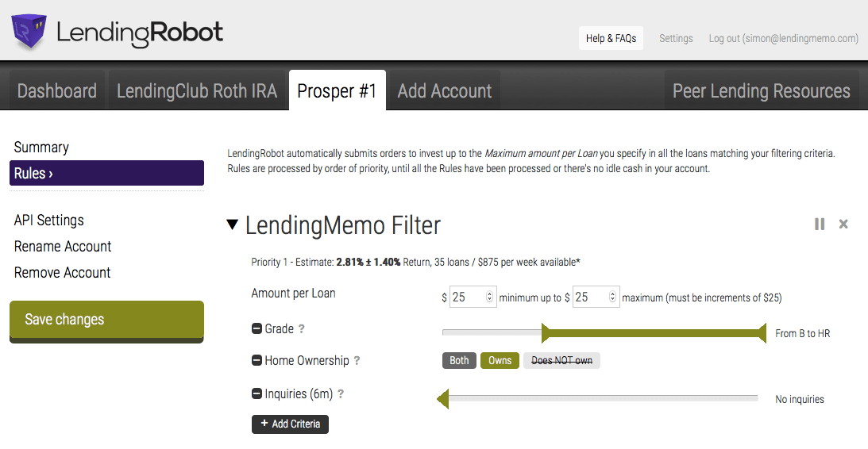
Task: Show help for Inquiries (6m)
Action: [341, 393]
